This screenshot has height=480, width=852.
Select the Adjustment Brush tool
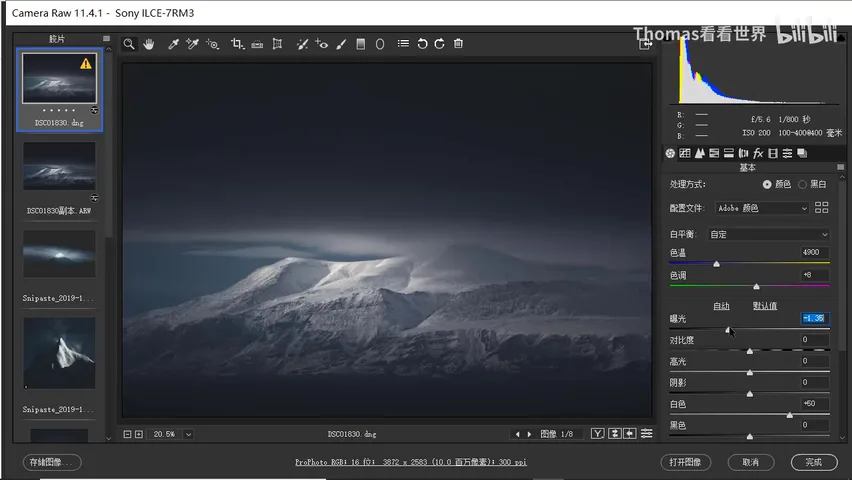(341, 44)
